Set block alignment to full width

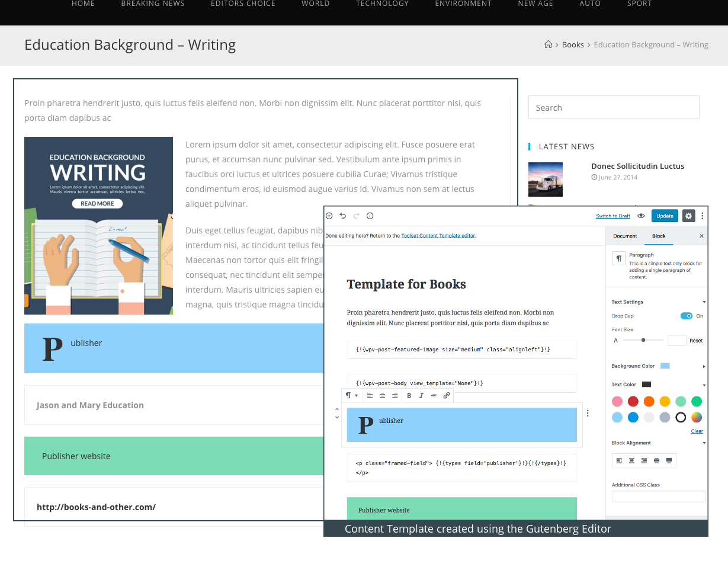coord(669,460)
